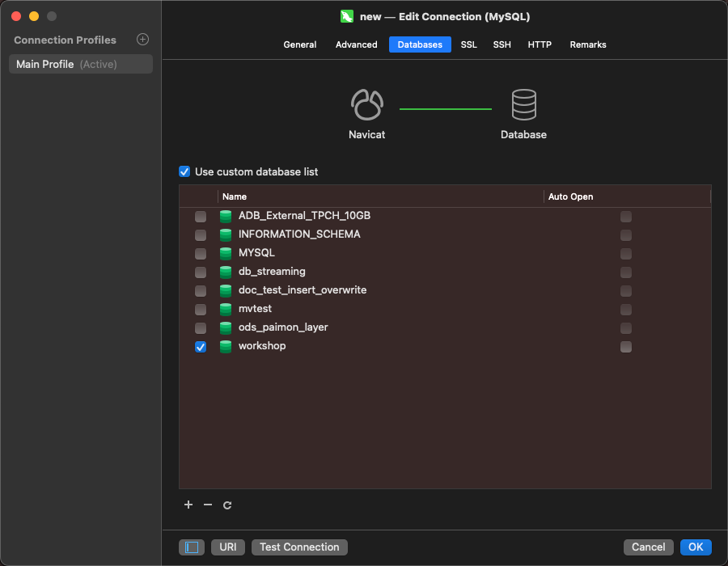Click the Auto Open column header
728x566 pixels.
click(627, 196)
